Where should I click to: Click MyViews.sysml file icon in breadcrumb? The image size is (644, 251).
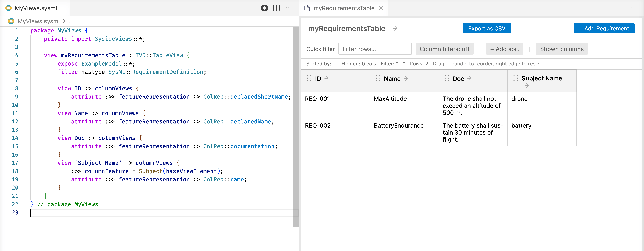(11, 21)
